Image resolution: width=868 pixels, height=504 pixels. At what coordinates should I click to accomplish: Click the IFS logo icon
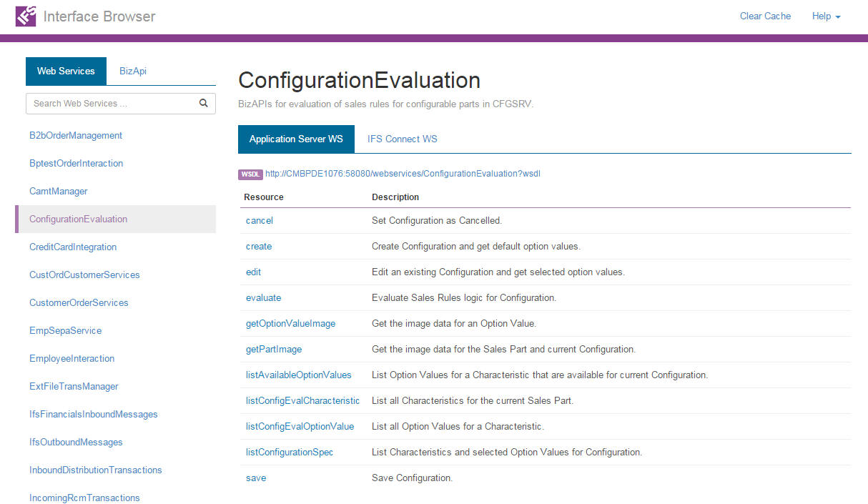26,16
